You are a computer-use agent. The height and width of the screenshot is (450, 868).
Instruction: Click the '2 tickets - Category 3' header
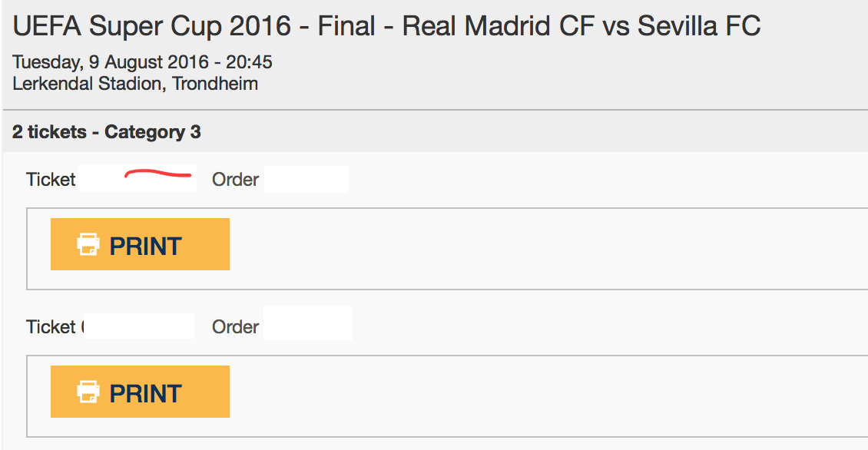tap(106, 132)
